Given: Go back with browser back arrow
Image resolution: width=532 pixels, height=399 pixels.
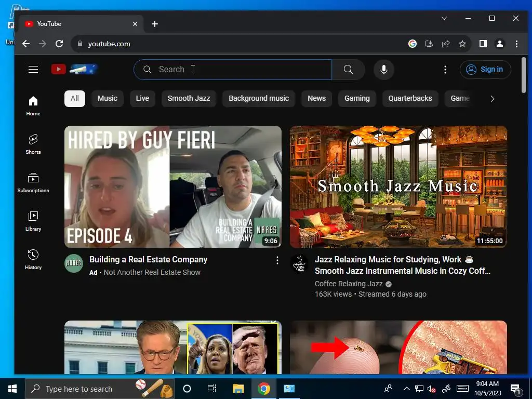Looking at the screenshot, I should (x=26, y=44).
